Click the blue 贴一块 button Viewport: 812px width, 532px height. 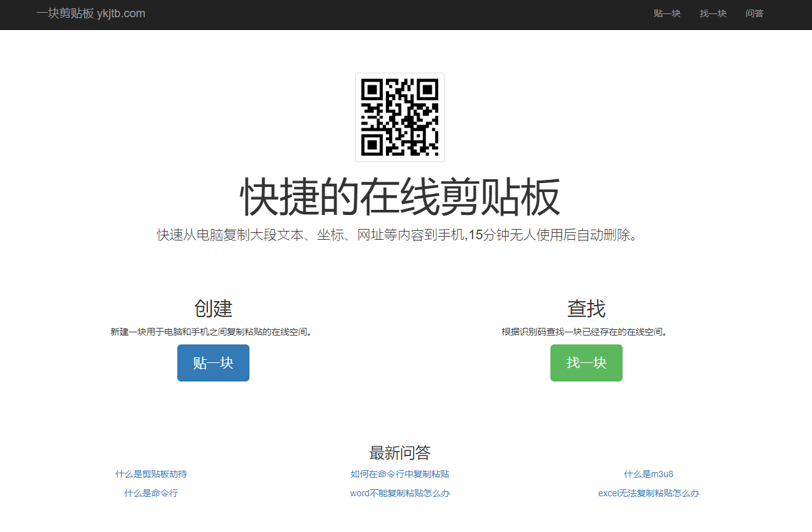coord(213,363)
